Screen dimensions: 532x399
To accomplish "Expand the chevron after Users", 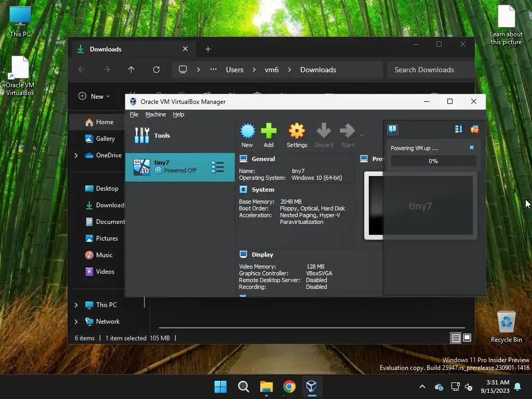I will click(254, 70).
